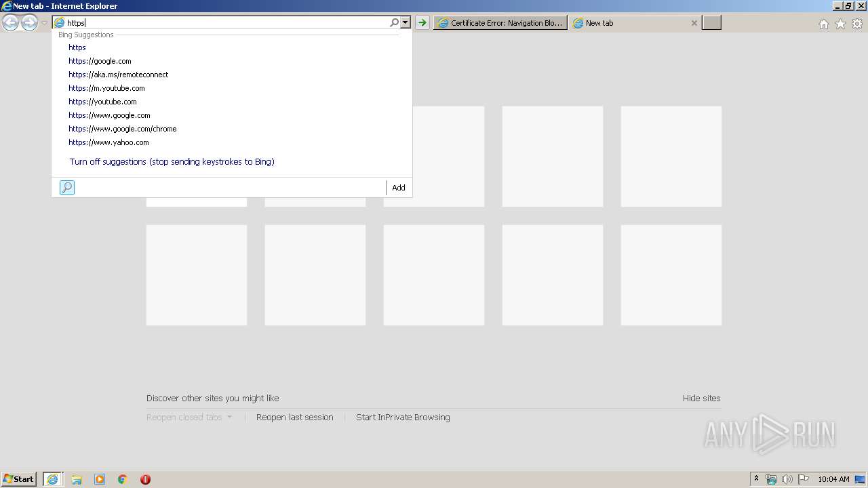Open the Windows Start menu
The height and width of the screenshot is (488, 868).
tap(19, 479)
